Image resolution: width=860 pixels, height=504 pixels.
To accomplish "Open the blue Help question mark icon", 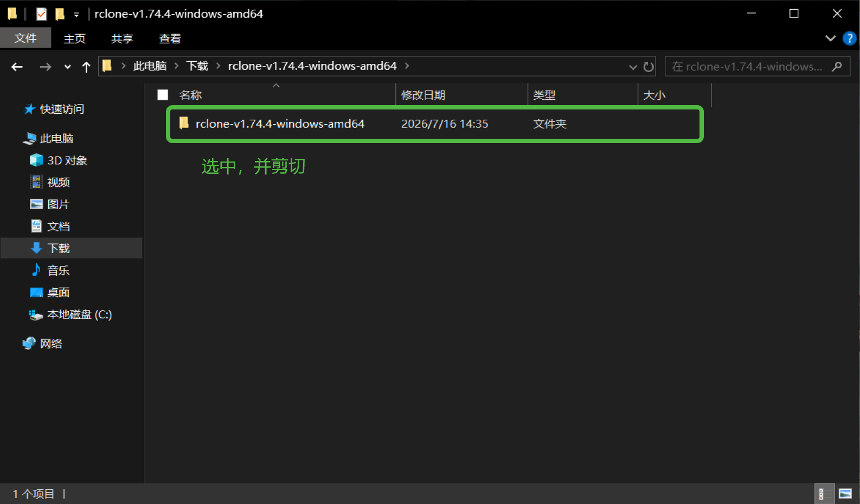I will (x=849, y=38).
